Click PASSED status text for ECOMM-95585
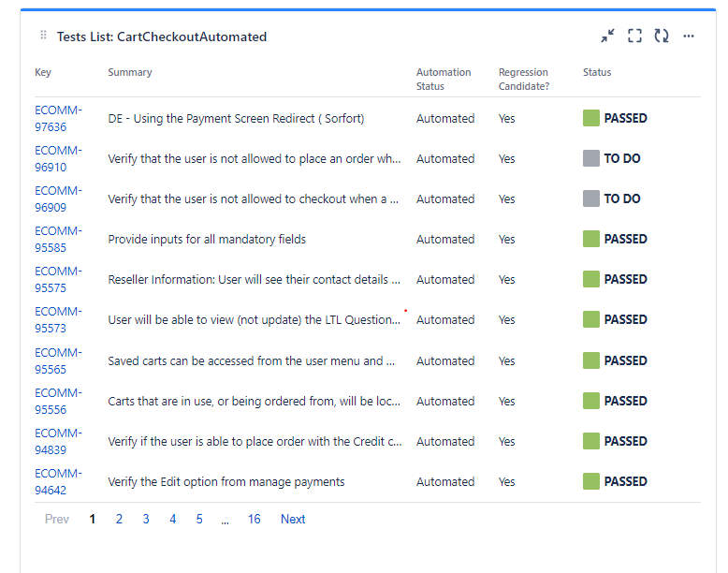This screenshot has width=728, height=573. [625, 239]
